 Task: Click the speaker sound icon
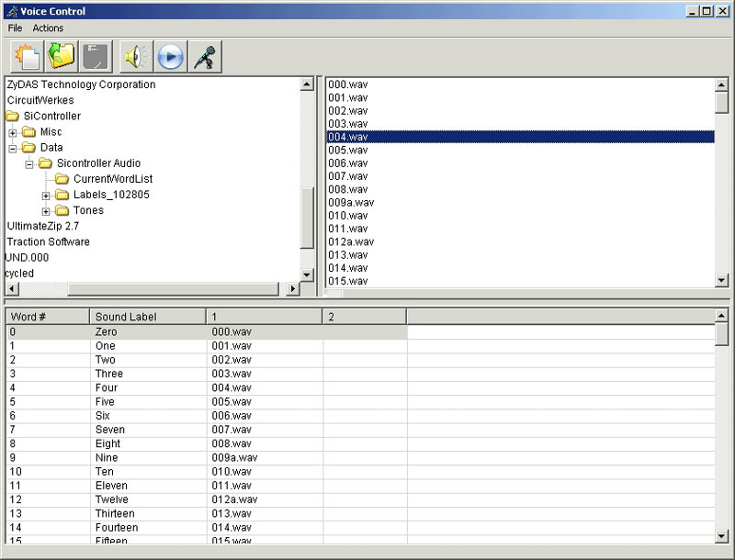tap(137, 57)
